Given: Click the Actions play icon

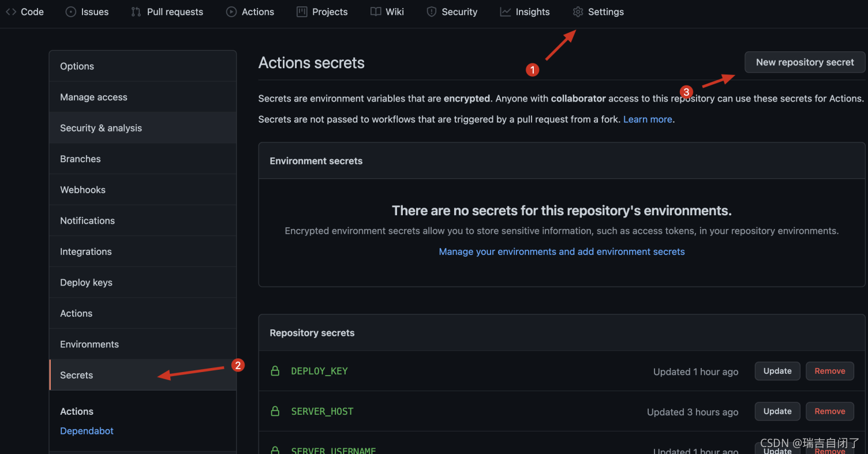Looking at the screenshot, I should coord(231,12).
